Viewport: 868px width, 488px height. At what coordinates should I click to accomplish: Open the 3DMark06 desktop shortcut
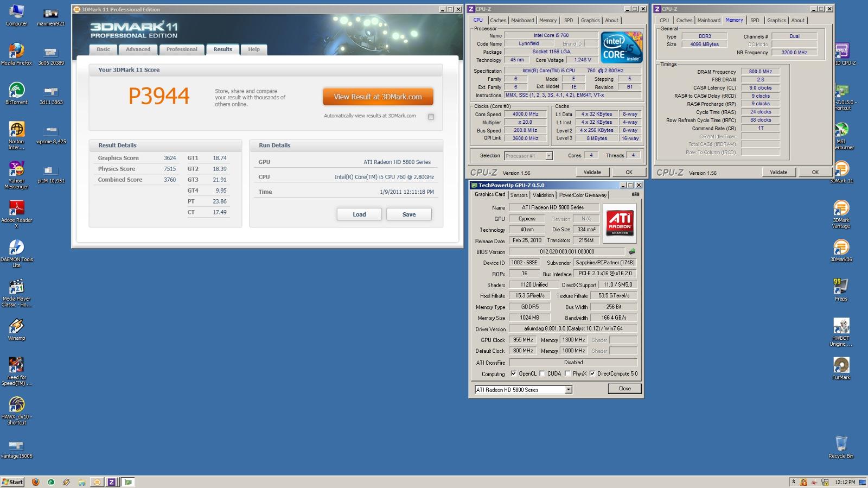point(841,250)
